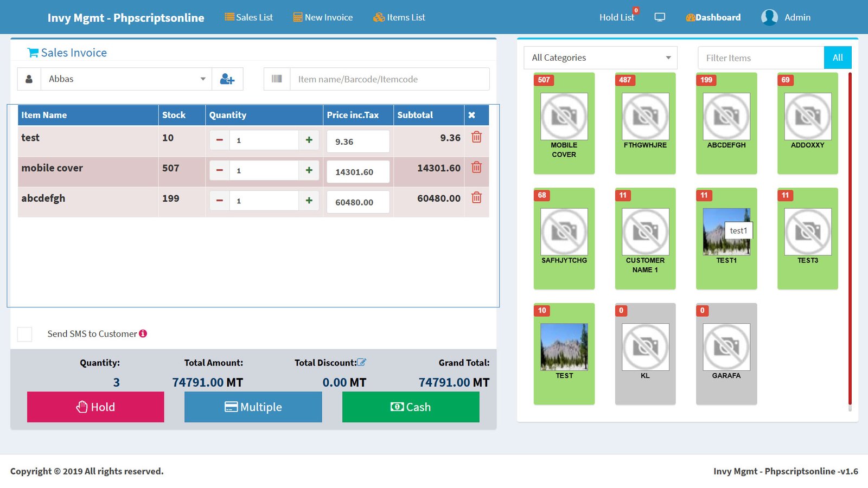Click the Item Name column header
Image resolution: width=868 pixels, height=488 pixels.
pyautogui.click(x=88, y=115)
